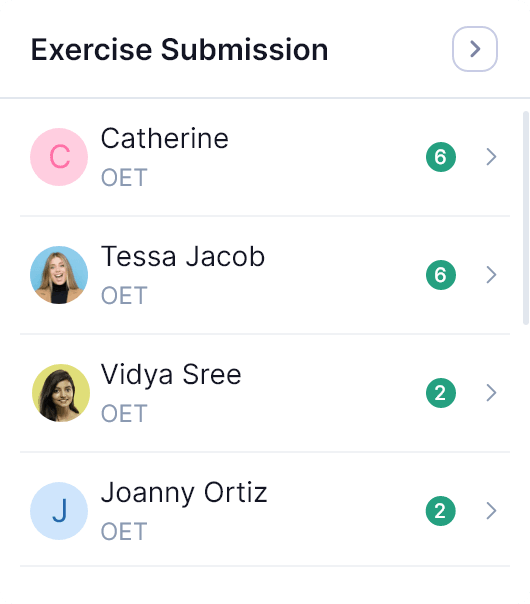The height and width of the screenshot is (604, 530).
Task: Open the Exercise Submission arrow button
Action: point(475,49)
